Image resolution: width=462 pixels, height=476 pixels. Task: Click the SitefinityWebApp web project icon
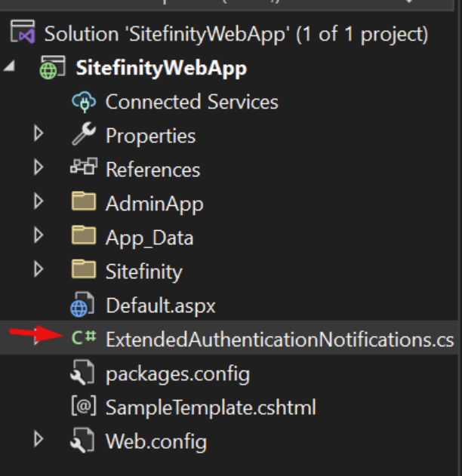click(x=53, y=67)
